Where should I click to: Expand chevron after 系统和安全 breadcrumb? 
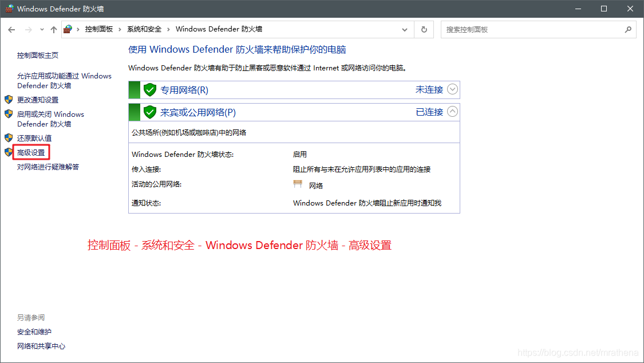tap(168, 30)
